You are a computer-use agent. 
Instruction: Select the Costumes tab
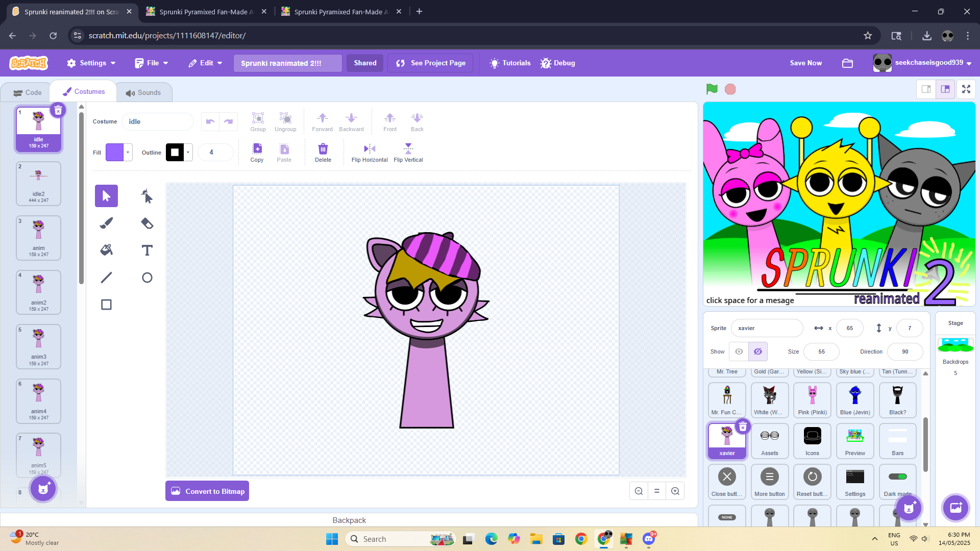[84, 92]
